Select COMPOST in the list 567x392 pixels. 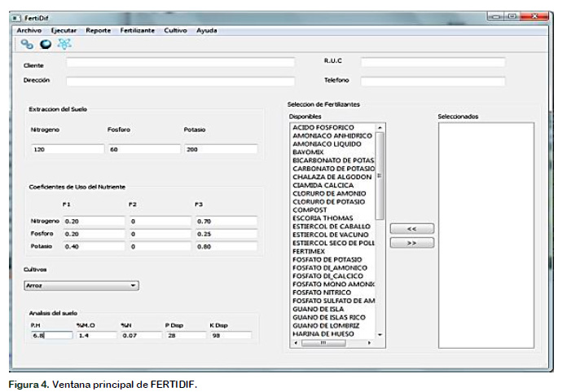click(310, 210)
